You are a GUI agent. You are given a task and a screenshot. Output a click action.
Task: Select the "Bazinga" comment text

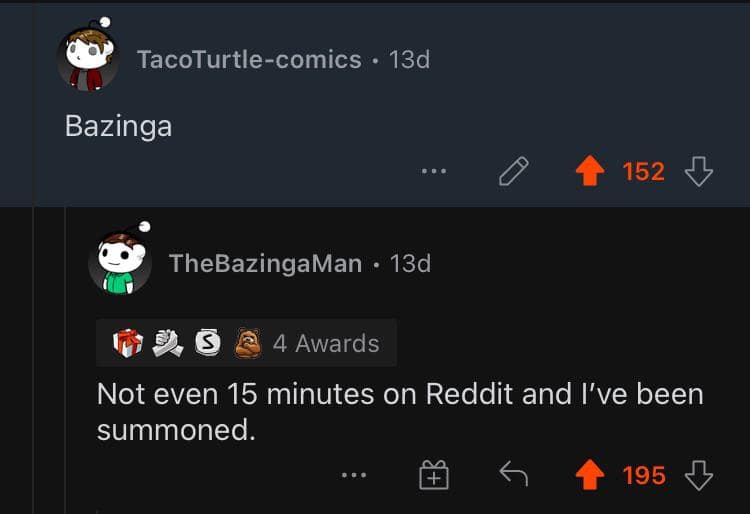coord(118,126)
